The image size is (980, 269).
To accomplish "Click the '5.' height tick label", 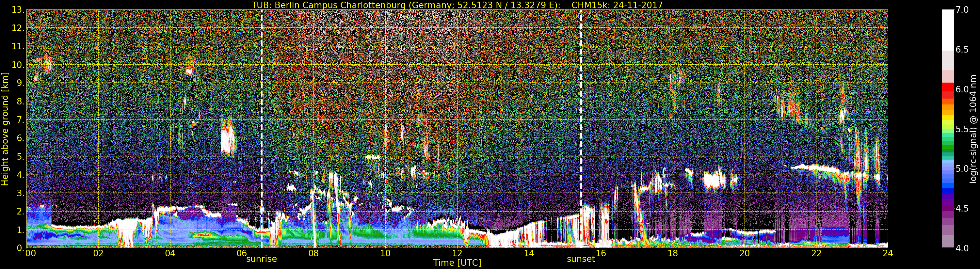I will (21, 156).
